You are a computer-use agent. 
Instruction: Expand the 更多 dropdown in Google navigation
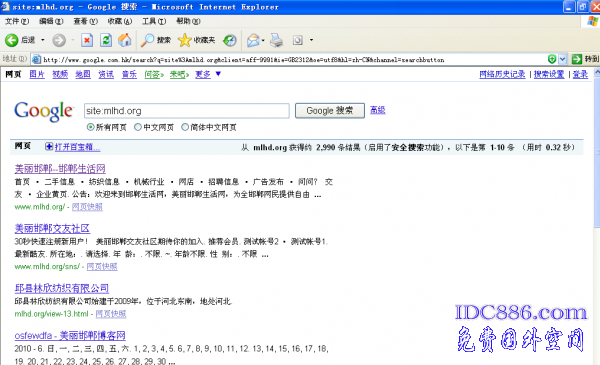tap(218, 74)
